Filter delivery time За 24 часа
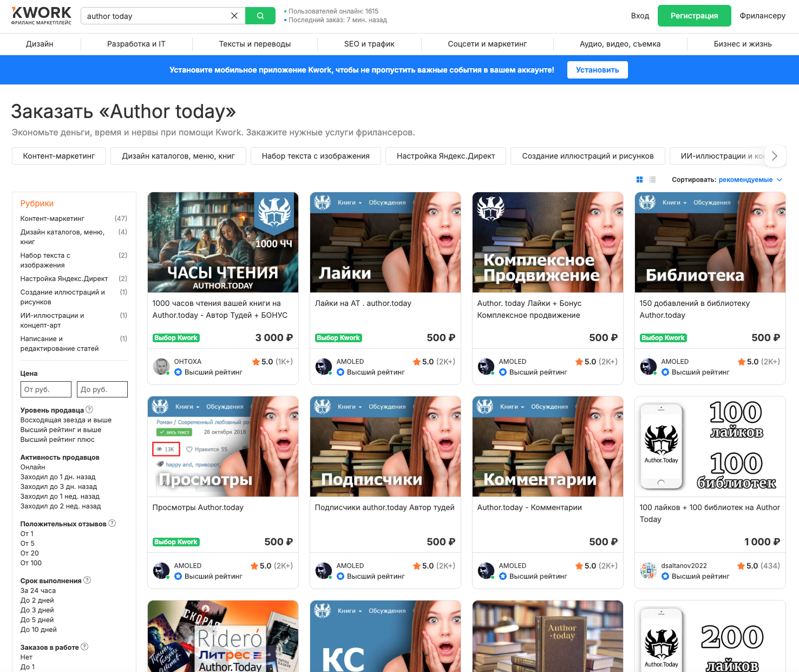Viewport: 799px width, 672px height. (38, 590)
